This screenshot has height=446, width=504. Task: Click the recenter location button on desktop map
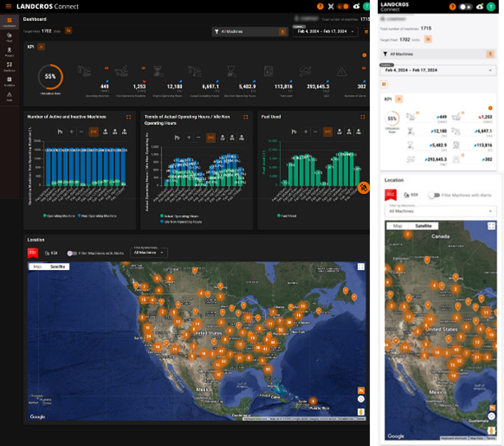point(361,399)
